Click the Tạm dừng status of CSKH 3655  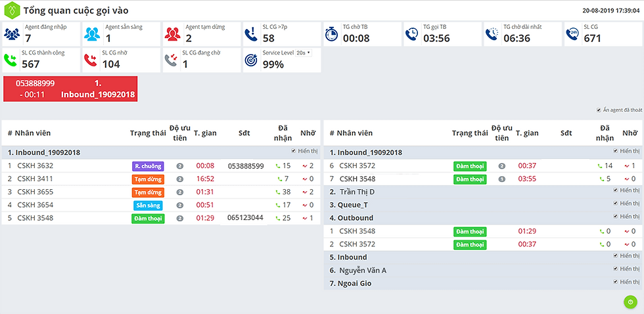coord(148,192)
